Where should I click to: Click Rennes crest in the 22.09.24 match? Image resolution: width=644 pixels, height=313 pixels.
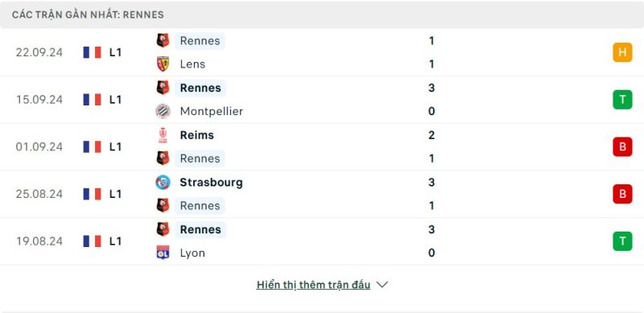point(163,41)
